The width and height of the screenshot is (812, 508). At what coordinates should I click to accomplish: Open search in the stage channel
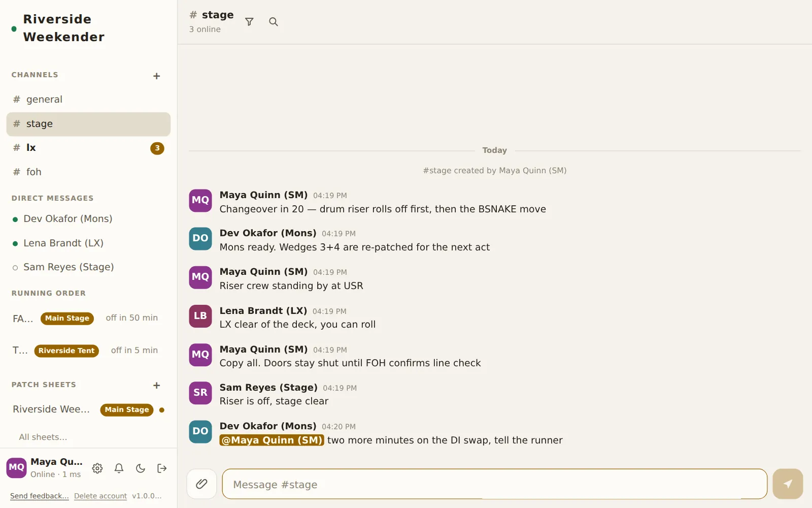click(x=274, y=22)
